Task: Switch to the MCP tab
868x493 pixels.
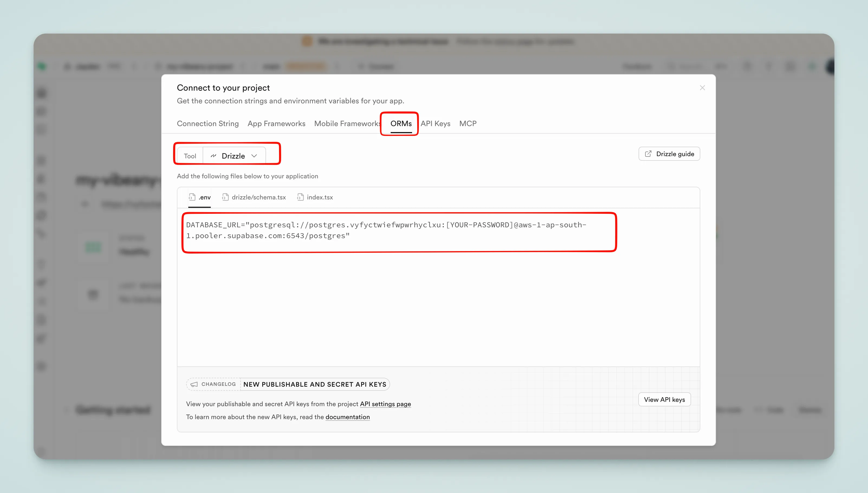Action: click(467, 124)
